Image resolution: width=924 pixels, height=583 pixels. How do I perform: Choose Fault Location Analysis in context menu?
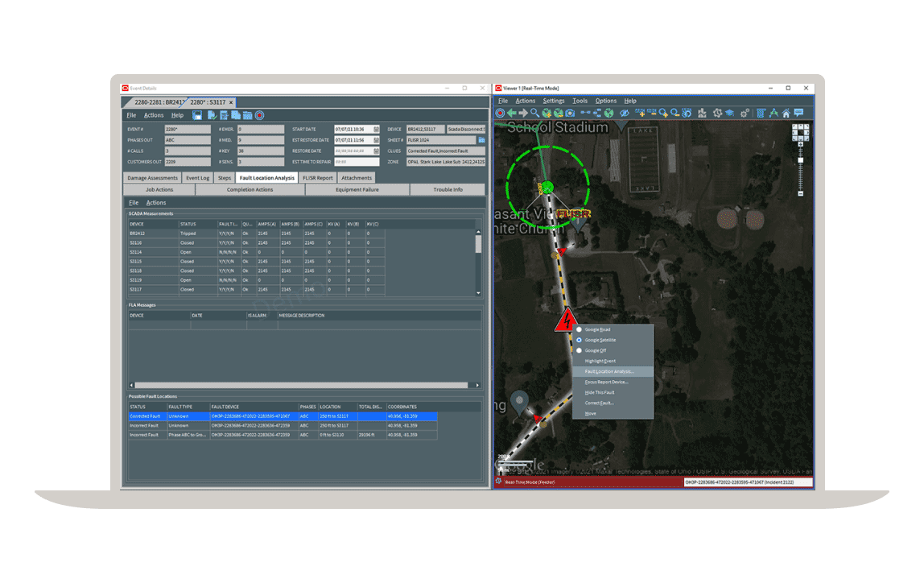tap(613, 371)
